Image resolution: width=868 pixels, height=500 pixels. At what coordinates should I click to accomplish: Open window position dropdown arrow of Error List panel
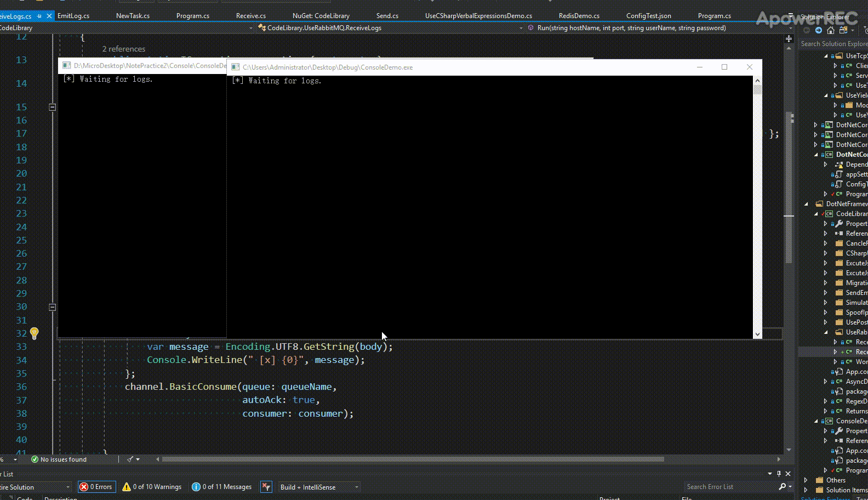click(770, 474)
